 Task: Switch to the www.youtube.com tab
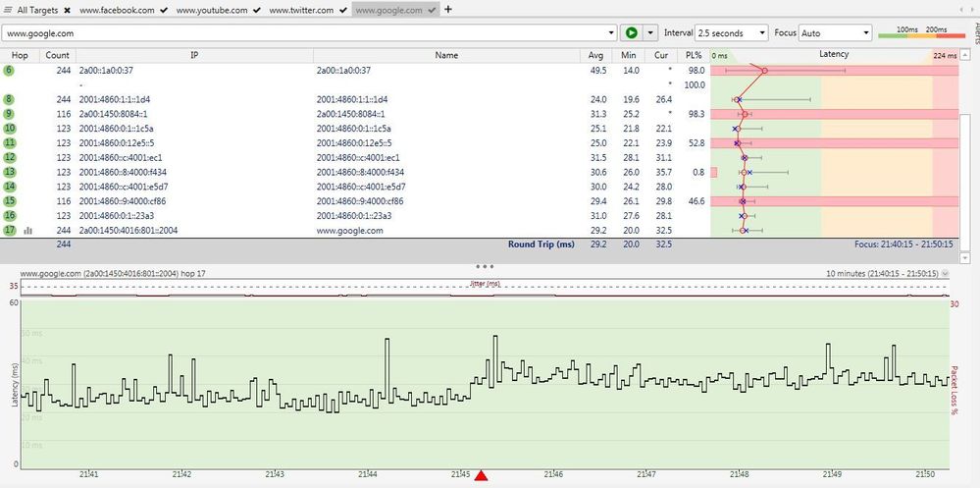point(212,10)
